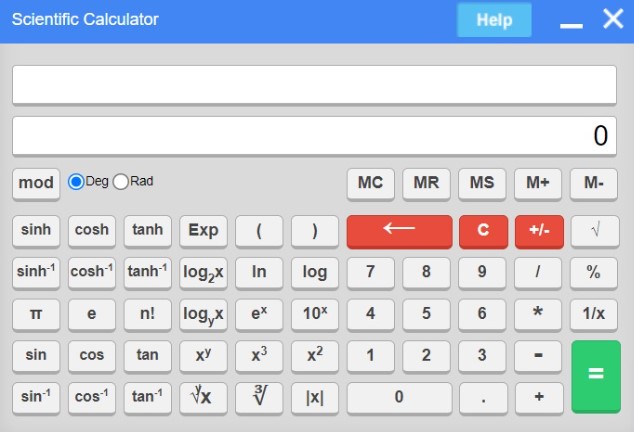
Task: Click the absolute value |x| button
Action: tap(315, 397)
